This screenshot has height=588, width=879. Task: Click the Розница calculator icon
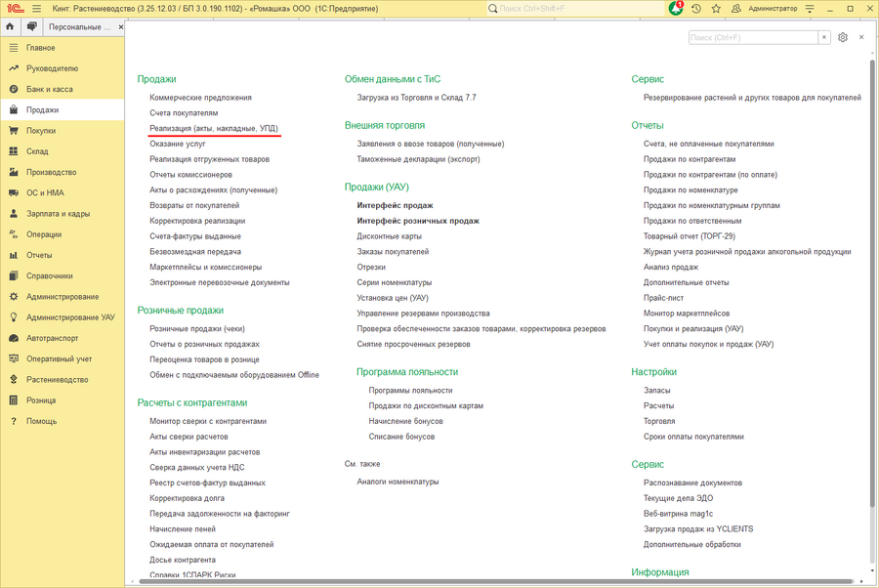coord(14,400)
